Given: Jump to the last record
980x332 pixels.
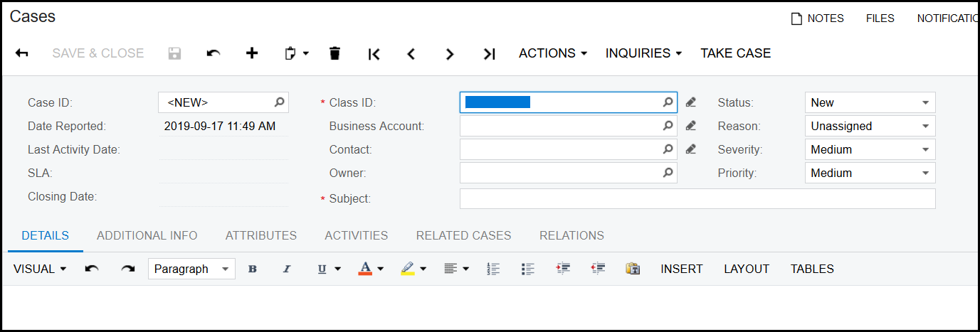Looking at the screenshot, I should click(489, 54).
